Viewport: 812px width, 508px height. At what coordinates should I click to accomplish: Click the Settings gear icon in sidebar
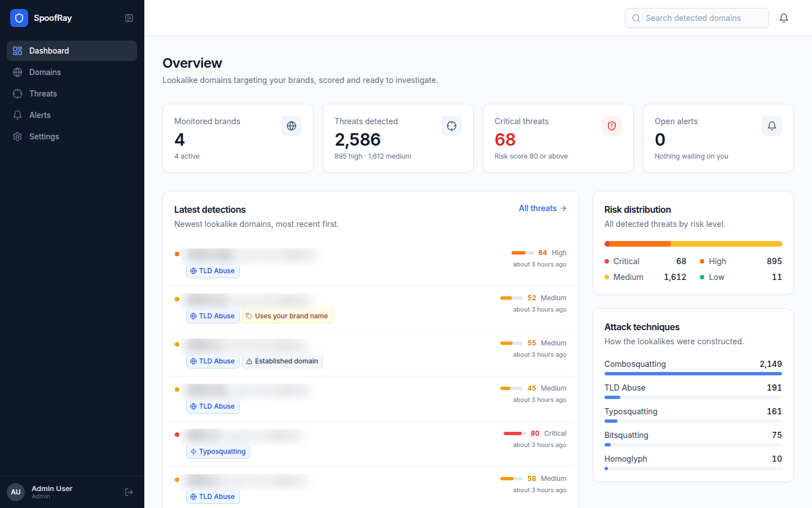[17, 137]
